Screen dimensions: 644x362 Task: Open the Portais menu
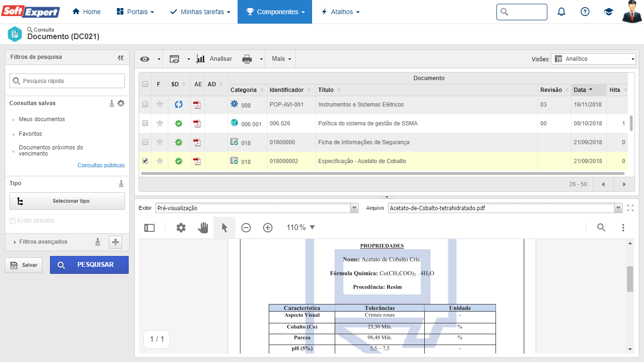pyautogui.click(x=135, y=12)
